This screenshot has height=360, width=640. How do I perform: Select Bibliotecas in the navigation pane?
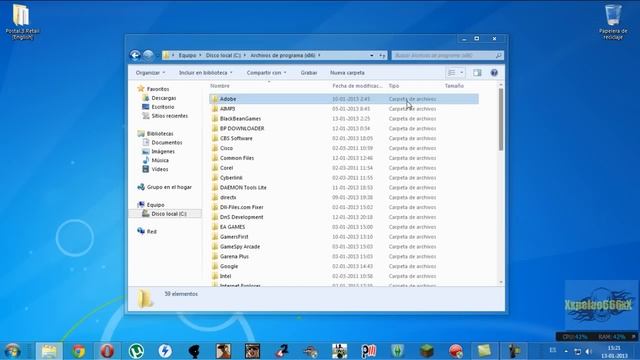(x=160, y=133)
